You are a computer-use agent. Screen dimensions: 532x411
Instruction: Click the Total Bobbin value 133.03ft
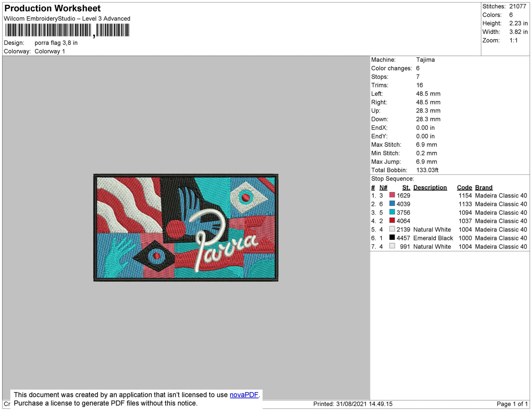427,170
